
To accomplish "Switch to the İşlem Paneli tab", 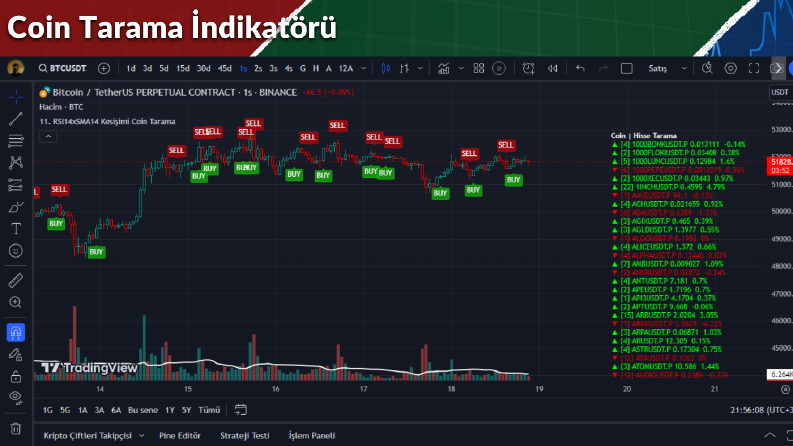I will 312,435.
